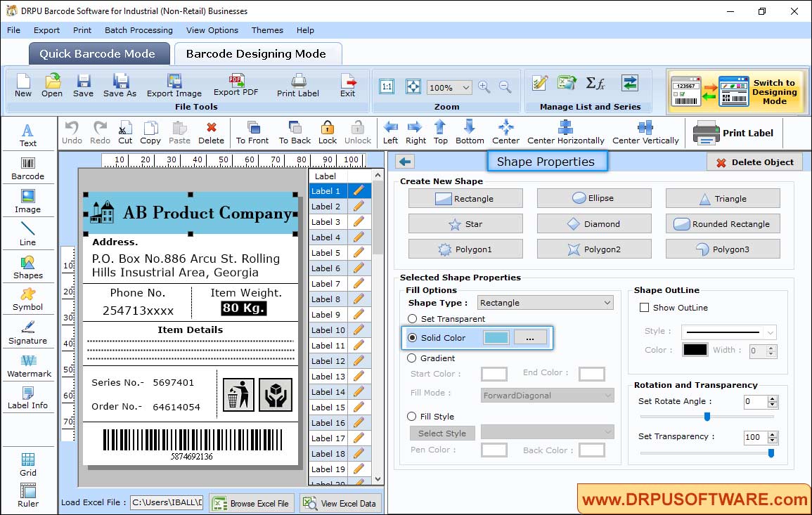Image resolution: width=812 pixels, height=515 pixels.
Task: Open the outline Style line dropdown
Action: click(729, 332)
